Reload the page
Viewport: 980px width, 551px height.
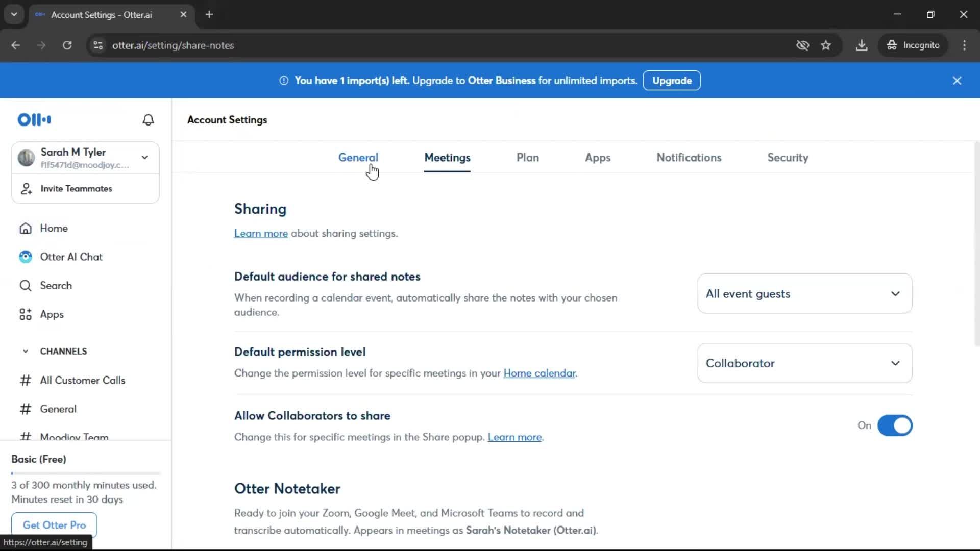[67, 45]
